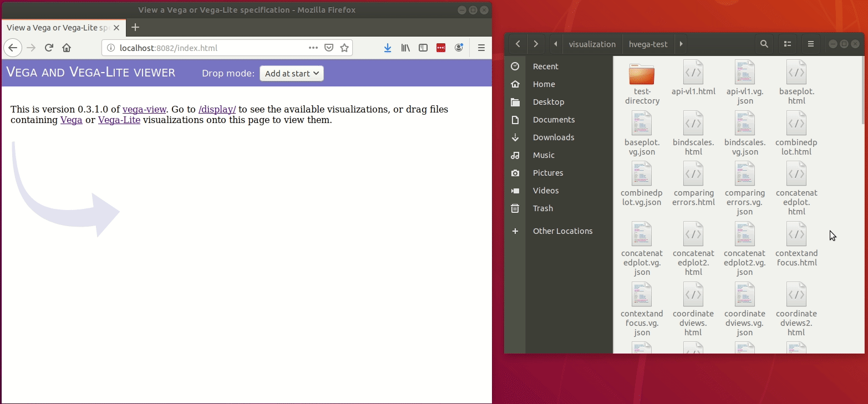Image resolution: width=868 pixels, height=404 pixels.
Task: Open Pictures in sidebar
Action: pyautogui.click(x=559, y=173)
